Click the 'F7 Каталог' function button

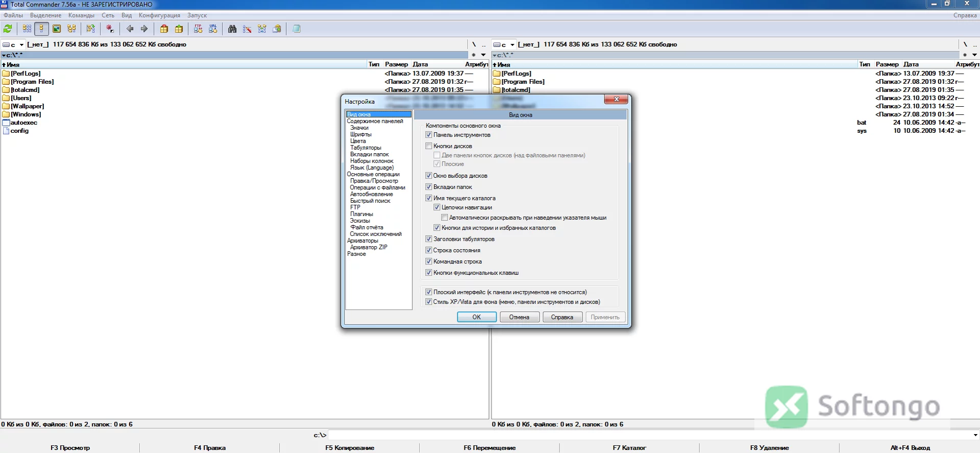pos(629,448)
